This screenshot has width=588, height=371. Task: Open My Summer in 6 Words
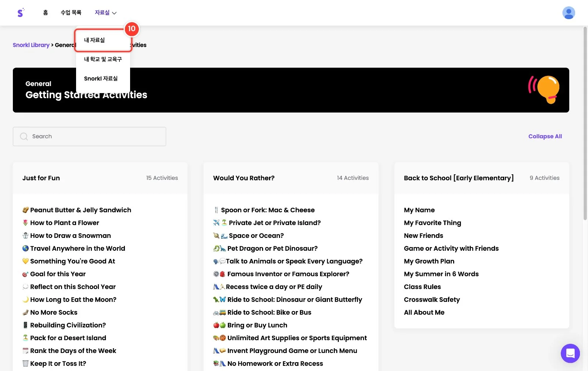(x=441, y=274)
